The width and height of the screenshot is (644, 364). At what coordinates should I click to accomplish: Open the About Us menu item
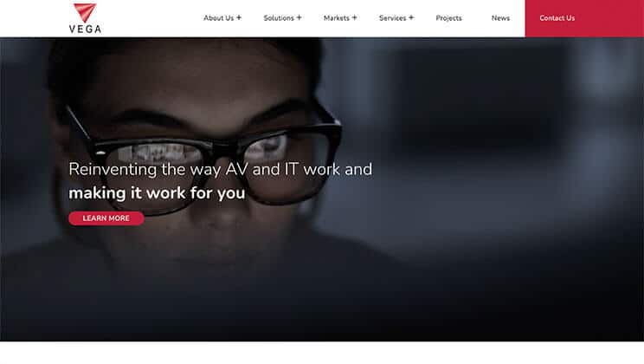click(218, 18)
